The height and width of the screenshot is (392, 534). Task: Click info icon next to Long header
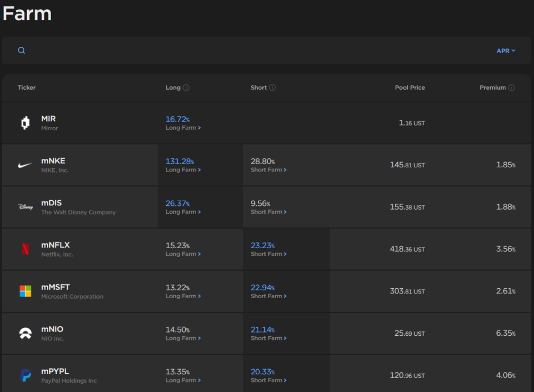pyautogui.click(x=186, y=88)
